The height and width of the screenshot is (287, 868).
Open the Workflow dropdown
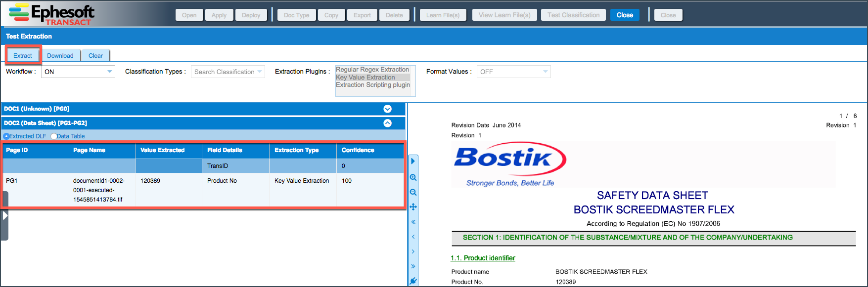78,72
